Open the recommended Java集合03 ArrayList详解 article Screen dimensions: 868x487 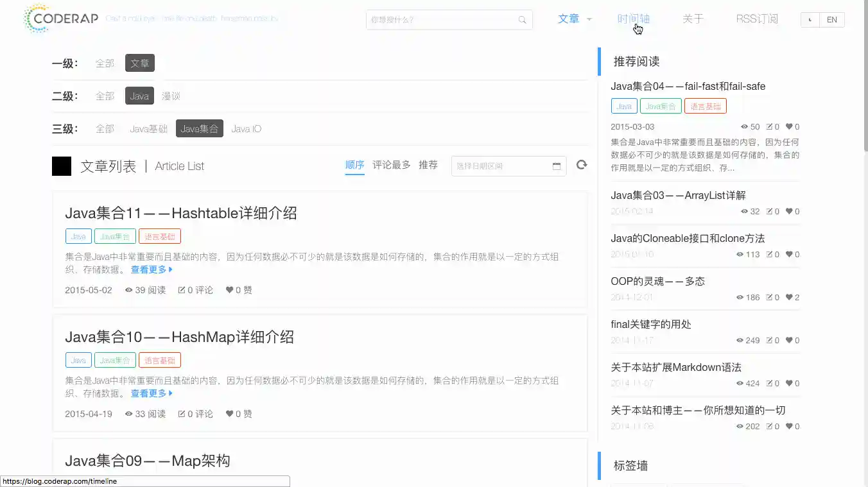click(x=678, y=196)
